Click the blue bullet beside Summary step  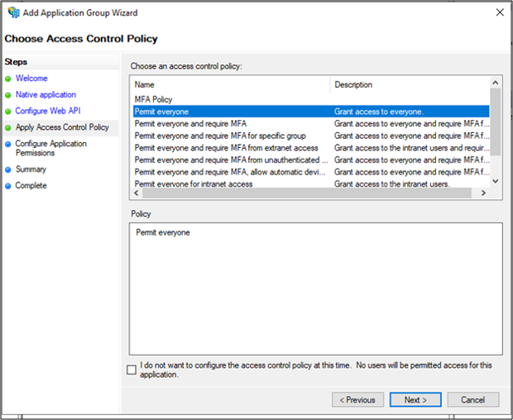coord(8,169)
